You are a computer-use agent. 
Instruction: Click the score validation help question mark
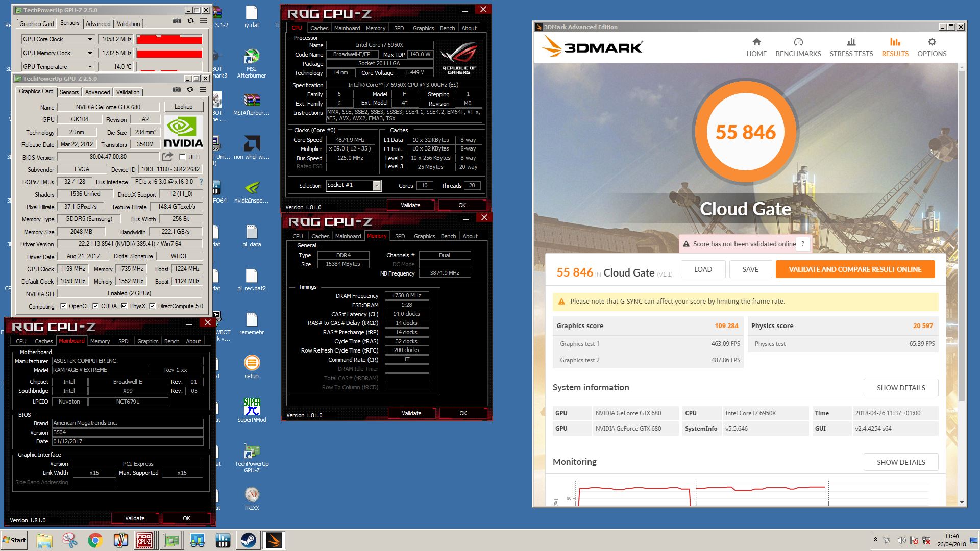(803, 244)
